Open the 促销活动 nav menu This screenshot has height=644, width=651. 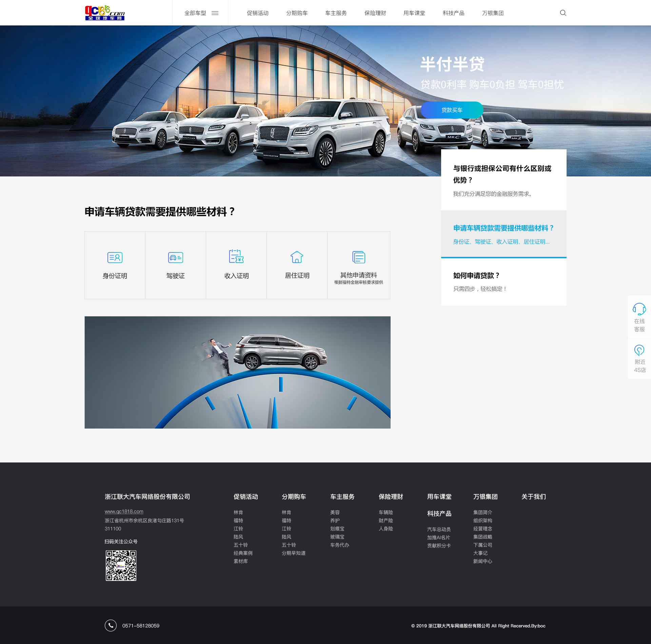[258, 13]
